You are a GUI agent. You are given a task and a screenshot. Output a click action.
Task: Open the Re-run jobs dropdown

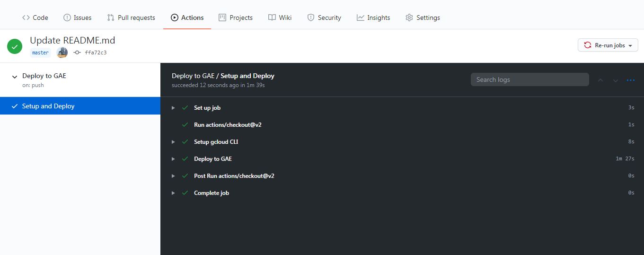click(608, 45)
